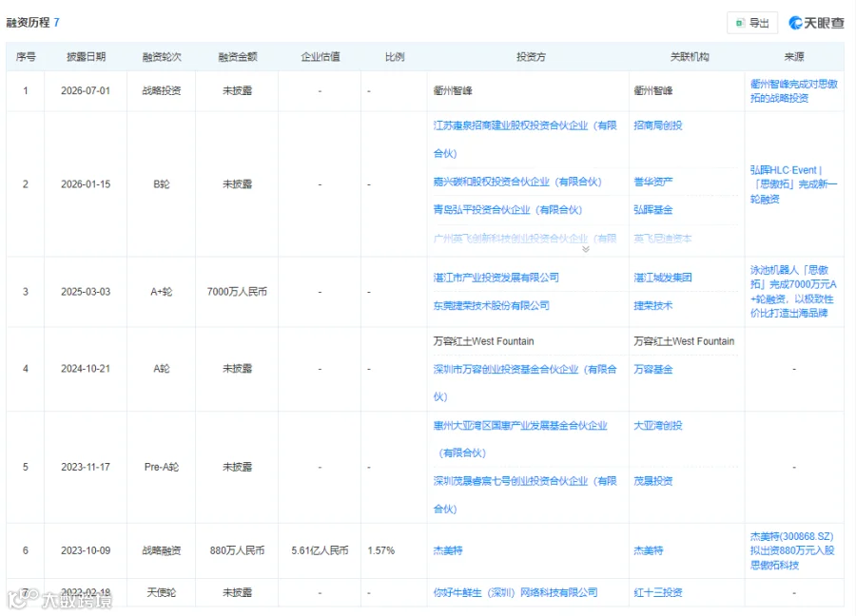Click the 880万人民币 amount cell
The image size is (856, 616).
pyautogui.click(x=238, y=550)
